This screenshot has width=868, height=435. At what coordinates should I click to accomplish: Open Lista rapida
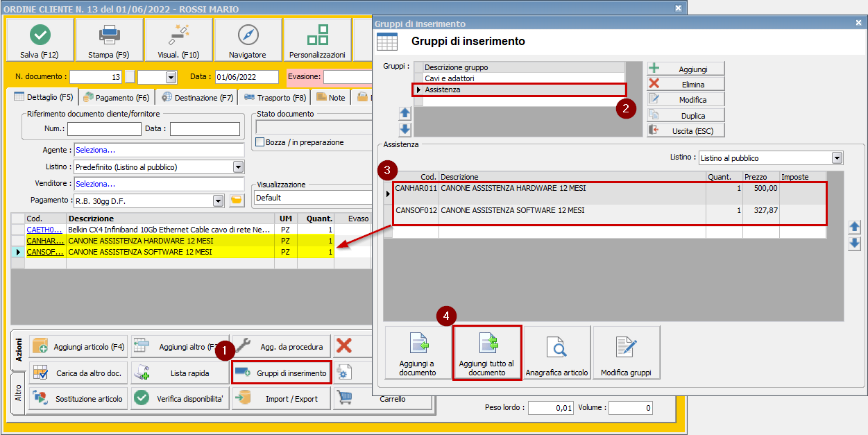point(180,373)
